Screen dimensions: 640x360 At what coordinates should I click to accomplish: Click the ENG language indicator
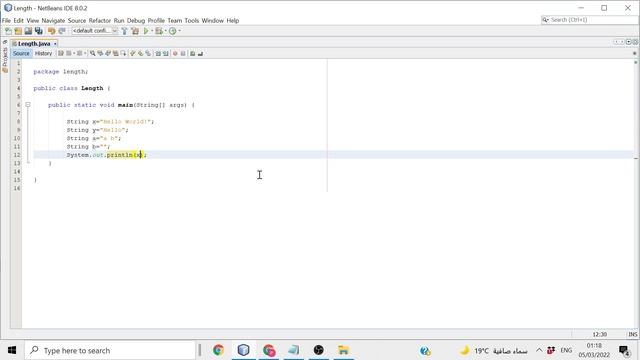pyautogui.click(x=566, y=350)
